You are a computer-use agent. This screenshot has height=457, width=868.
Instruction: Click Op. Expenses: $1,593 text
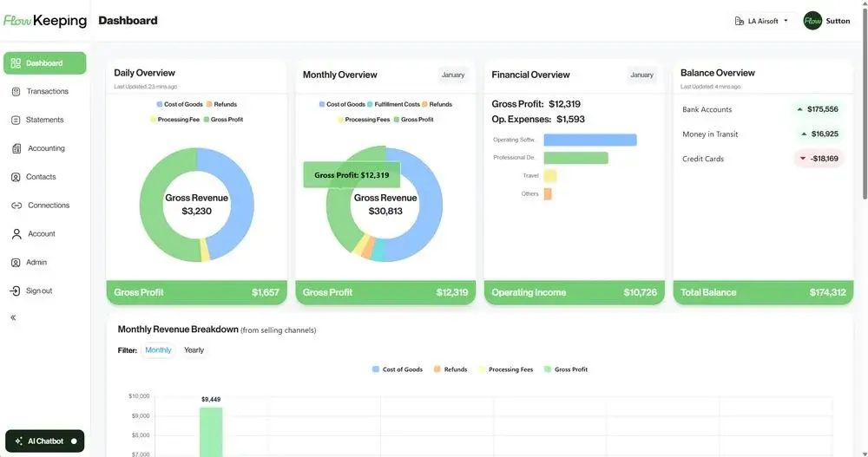coord(538,119)
